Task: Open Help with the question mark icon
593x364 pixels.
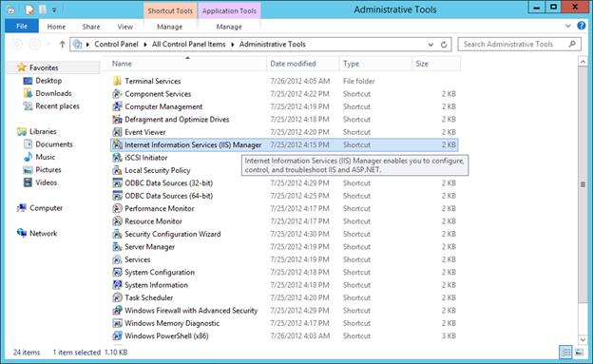Action: (x=582, y=26)
